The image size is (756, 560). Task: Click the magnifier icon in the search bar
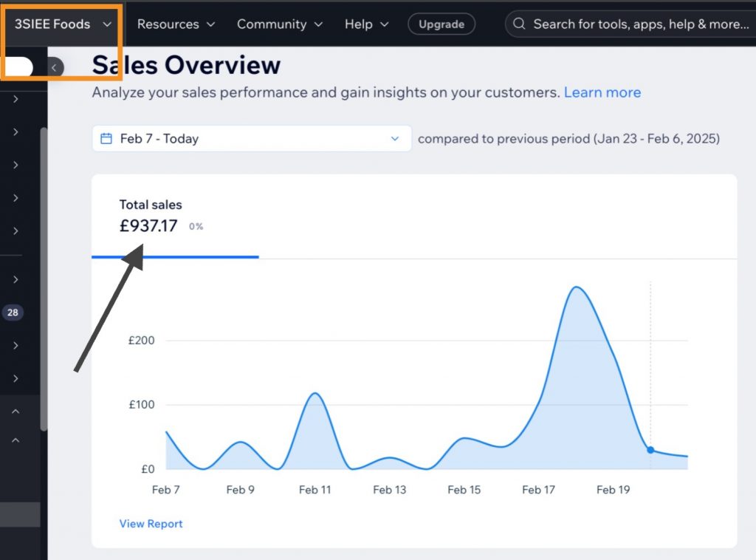click(x=520, y=24)
